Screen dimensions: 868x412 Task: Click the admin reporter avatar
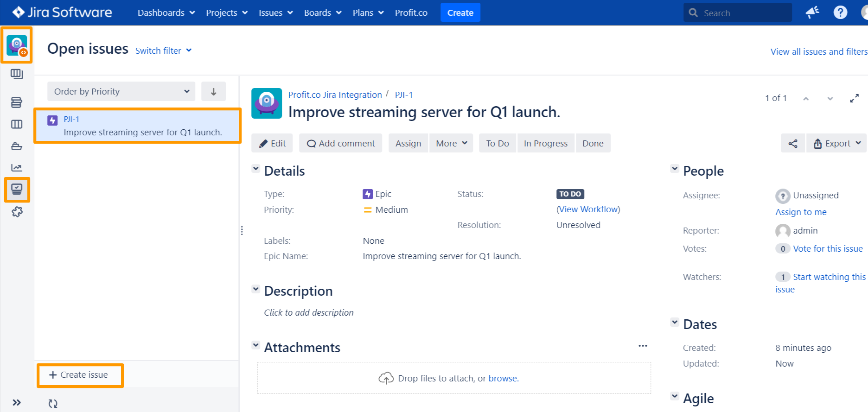(783, 231)
